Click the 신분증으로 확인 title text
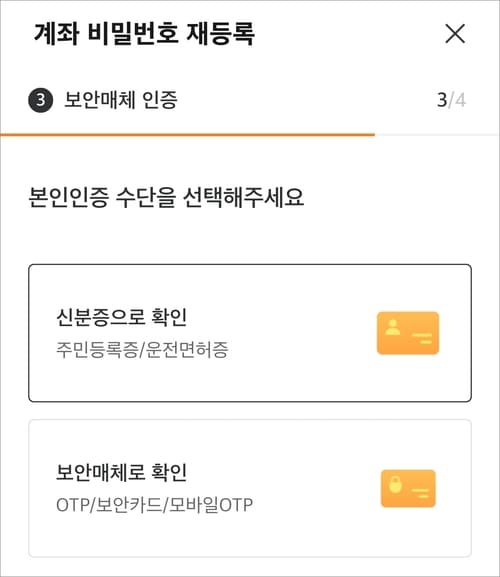This screenshot has height=577, width=500. [x=121, y=317]
